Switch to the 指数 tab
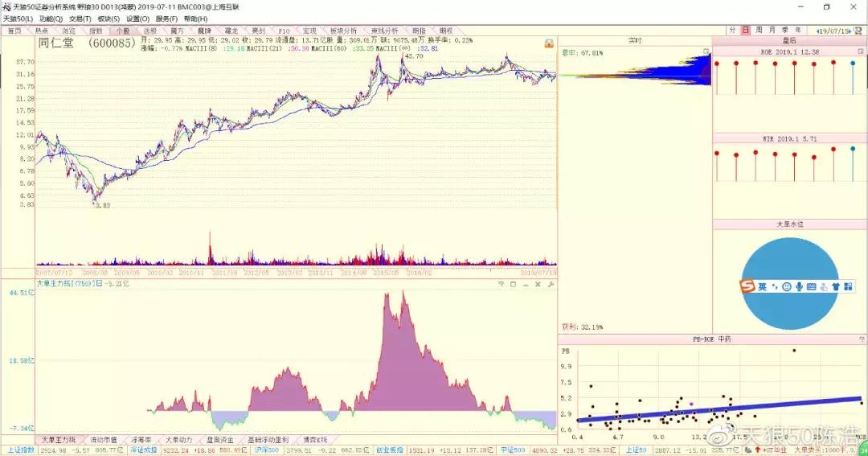Viewport: 868px width, 456px height. (96, 31)
